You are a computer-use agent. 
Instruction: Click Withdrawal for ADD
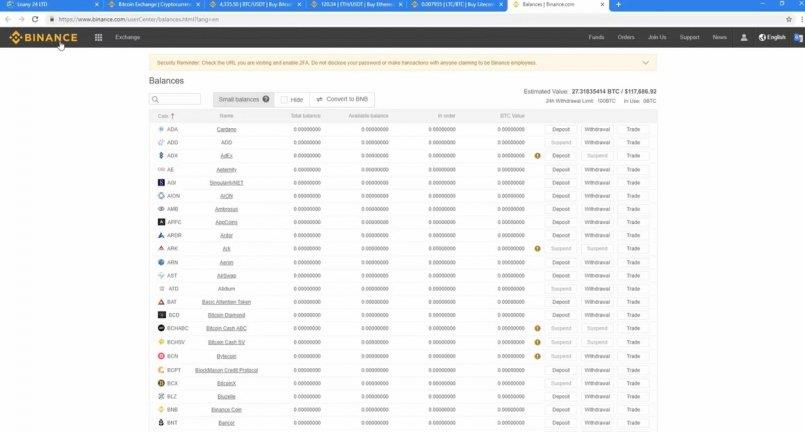(x=597, y=142)
